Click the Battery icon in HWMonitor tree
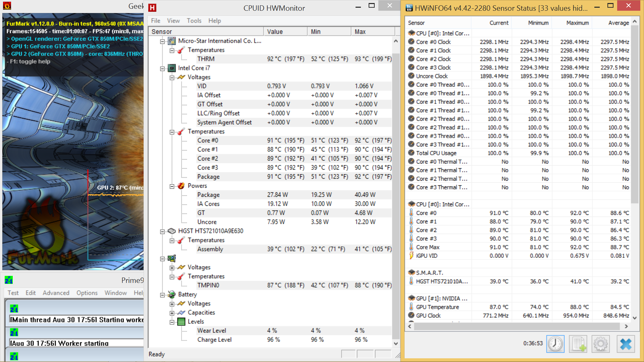The width and height of the screenshot is (644, 362). pyautogui.click(x=171, y=294)
